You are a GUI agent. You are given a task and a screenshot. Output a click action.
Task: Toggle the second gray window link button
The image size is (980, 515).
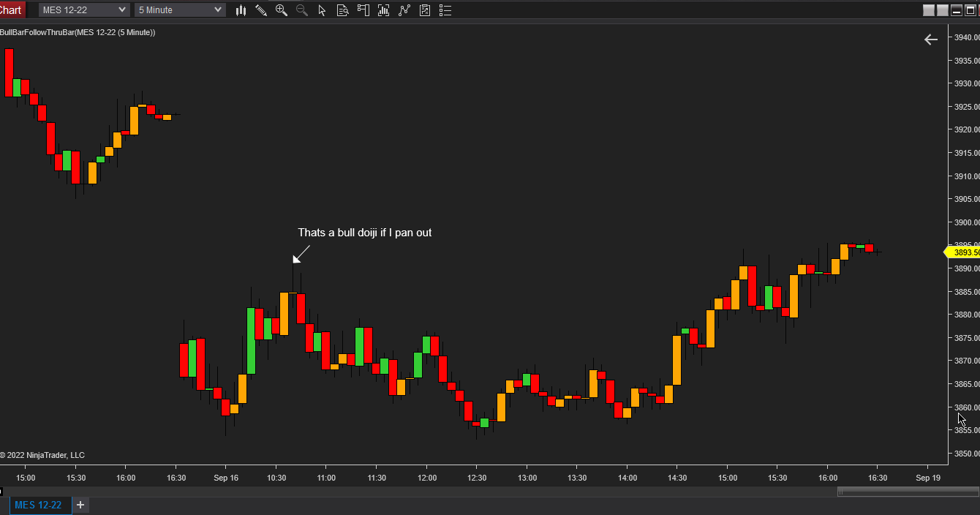pos(943,10)
